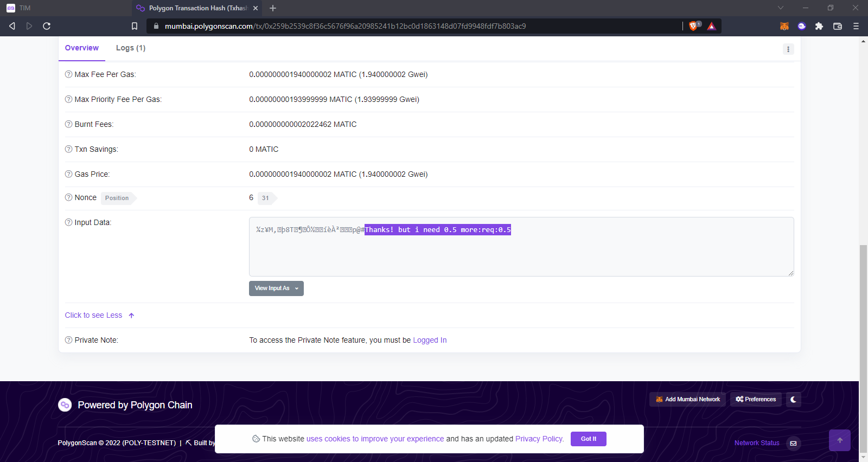The width and height of the screenshot is (868, 462).
Task: Switch to the TIM browser tab
Action: click(x=65, y=8)
